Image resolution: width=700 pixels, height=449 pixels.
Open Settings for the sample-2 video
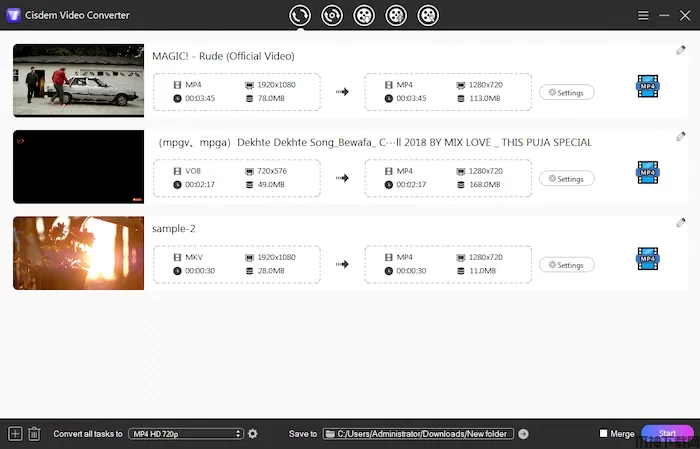[566, 265]
